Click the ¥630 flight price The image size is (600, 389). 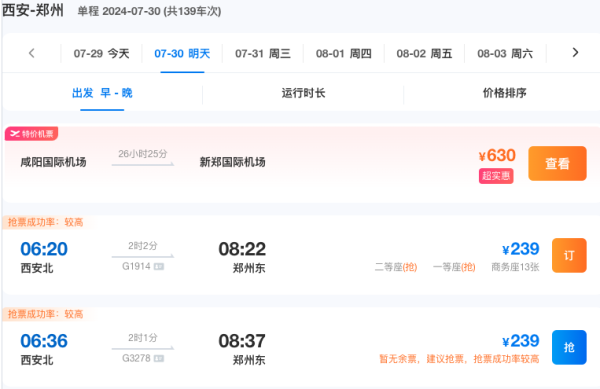(x=497, y=156)
